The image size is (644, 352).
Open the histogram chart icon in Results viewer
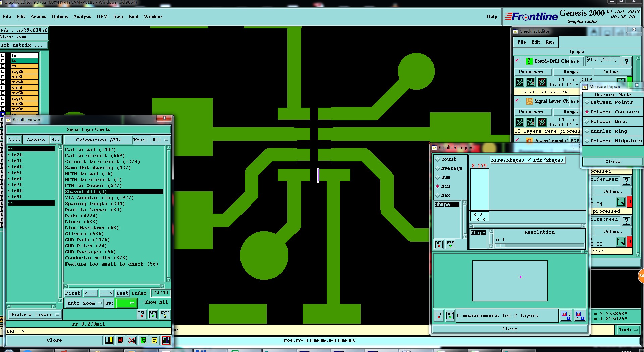(166, 340)
